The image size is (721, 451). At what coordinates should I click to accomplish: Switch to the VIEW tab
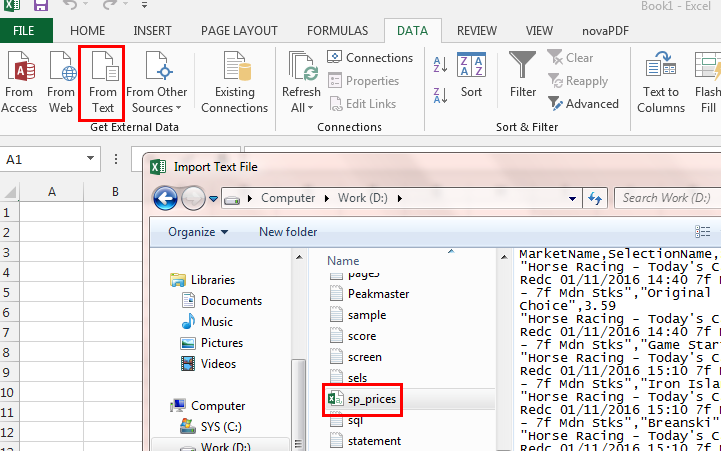[x=539, y=31]
